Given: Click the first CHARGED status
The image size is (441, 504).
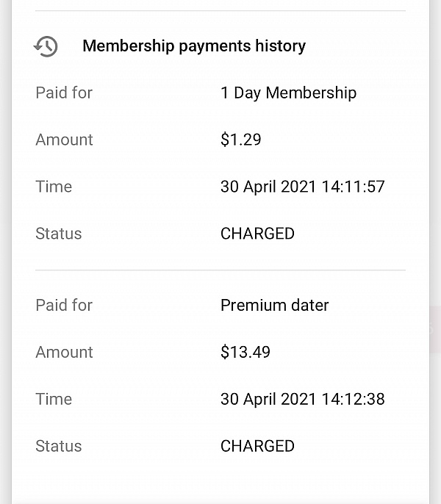Looking at the screenshot, I should [x=257, y=234].
